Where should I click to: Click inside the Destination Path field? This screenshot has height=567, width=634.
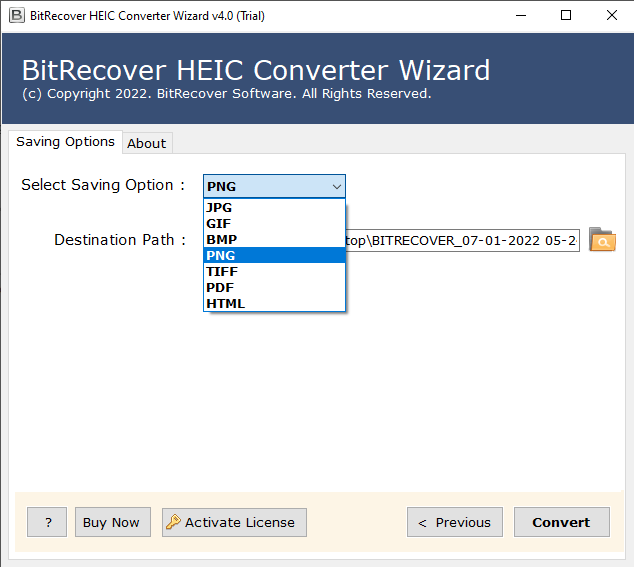click(462, 241)
